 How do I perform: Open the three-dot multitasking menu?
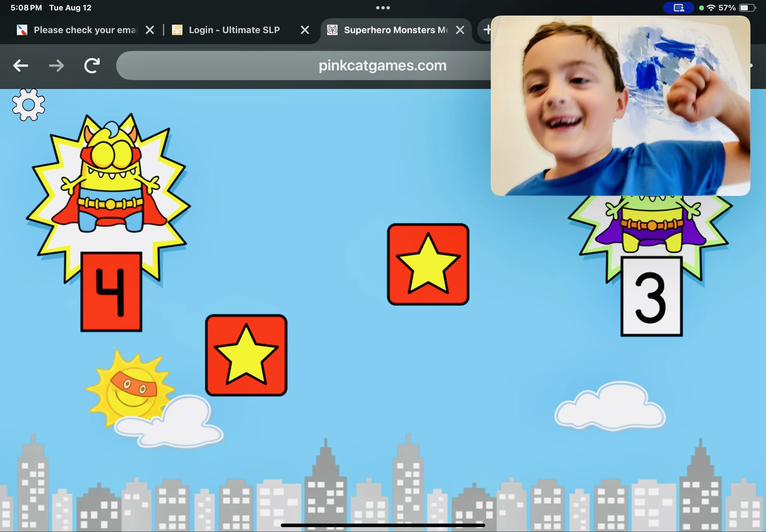coord(383,8)
